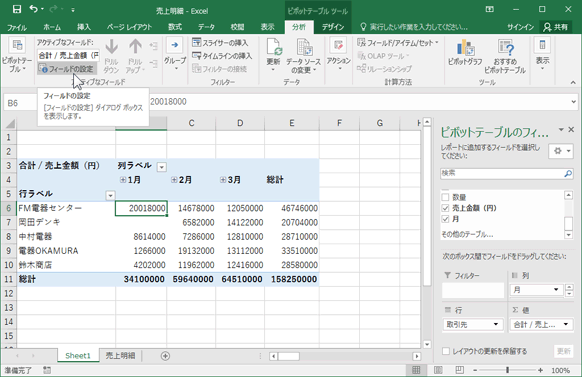Open the 行ラベル filter dropdown

coord(110,195)
